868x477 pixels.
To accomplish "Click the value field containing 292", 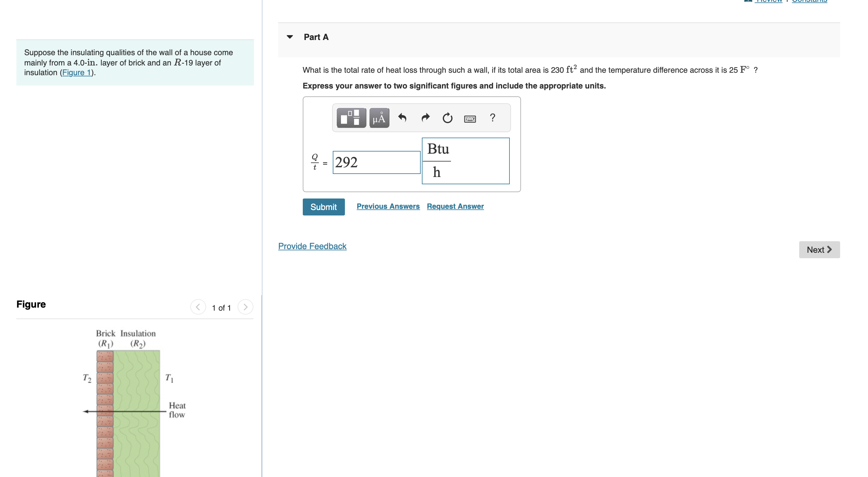I will click(x=376, y=162).
